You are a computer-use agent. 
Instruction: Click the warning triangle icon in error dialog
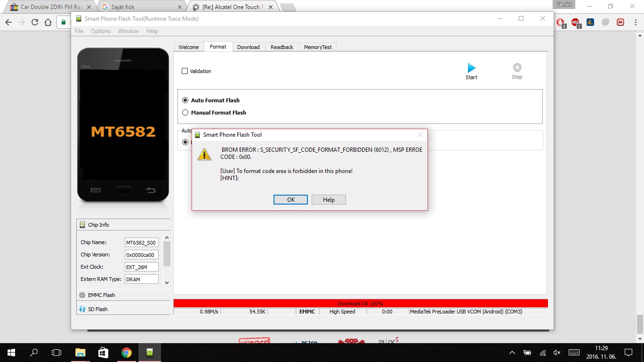coord(204,154)
